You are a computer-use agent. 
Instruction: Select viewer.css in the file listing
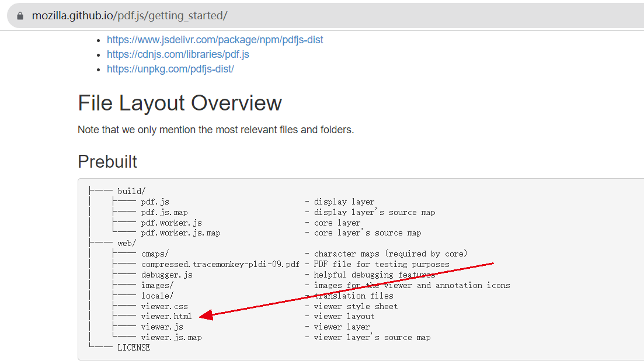click(x=164, y=306)
